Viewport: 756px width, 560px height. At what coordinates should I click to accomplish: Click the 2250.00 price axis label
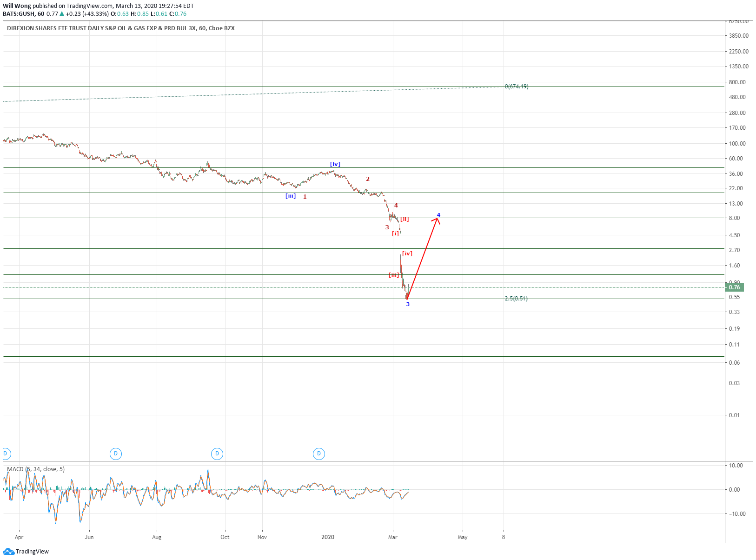739,52
